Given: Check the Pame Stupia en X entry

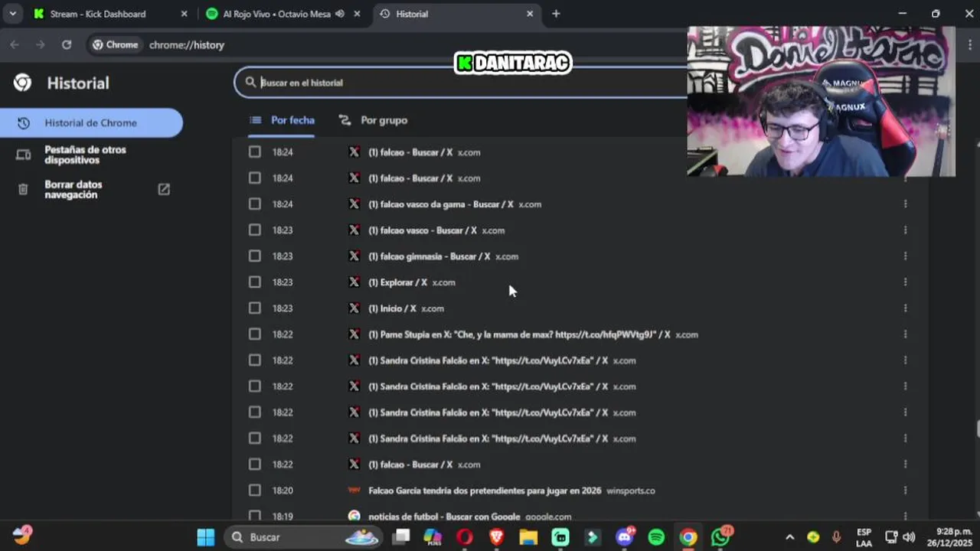Looking at the screenshot, I should pos(255,334).
